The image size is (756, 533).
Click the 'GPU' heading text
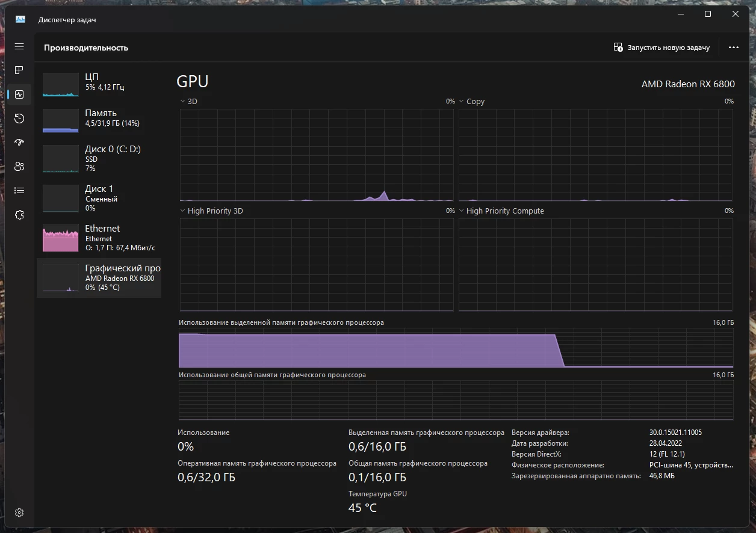(x=193, y=82)
